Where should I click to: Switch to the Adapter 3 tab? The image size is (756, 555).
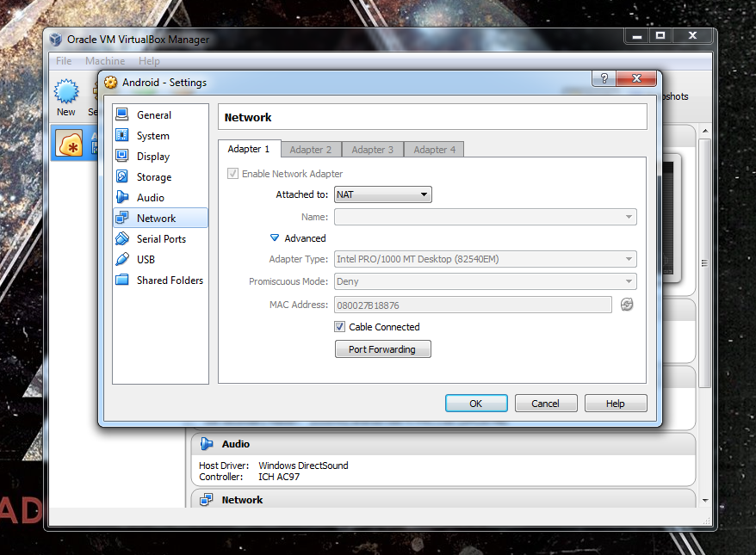coord(373,150)
